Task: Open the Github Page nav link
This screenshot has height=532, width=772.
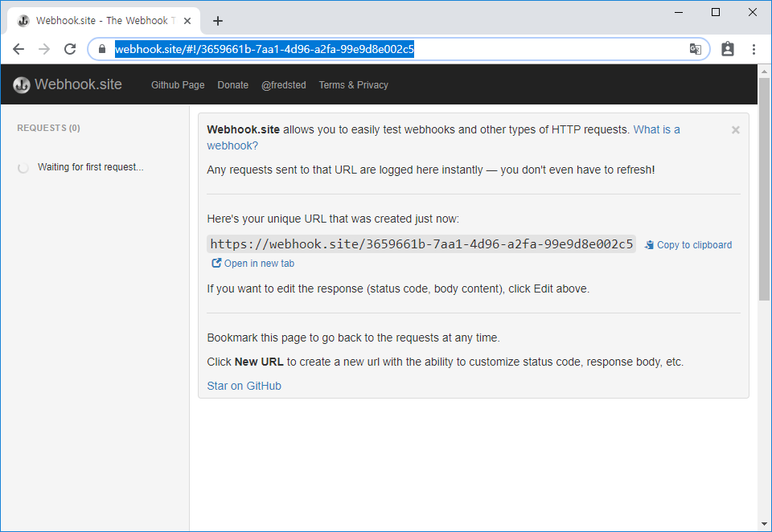Action: click(178, 84)
